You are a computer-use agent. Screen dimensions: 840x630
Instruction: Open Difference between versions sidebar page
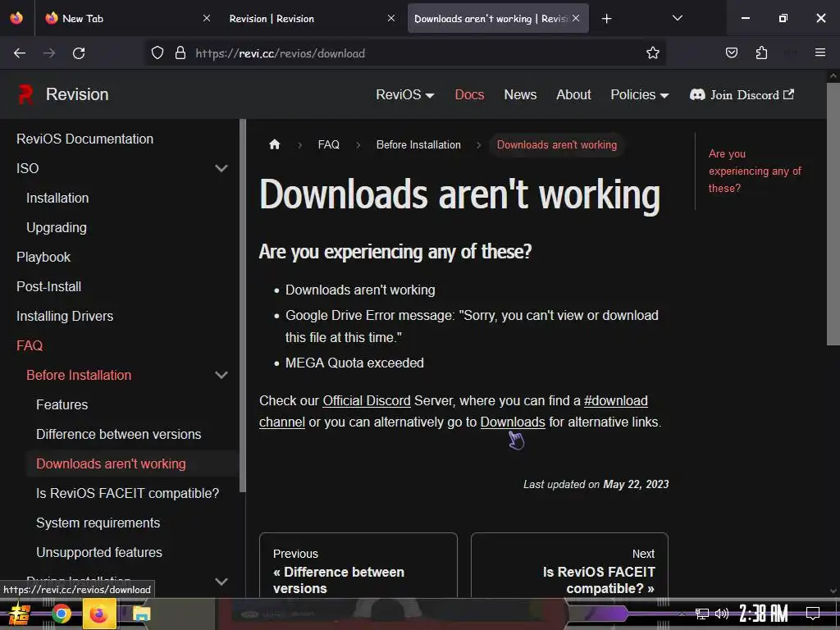point(118,434)
